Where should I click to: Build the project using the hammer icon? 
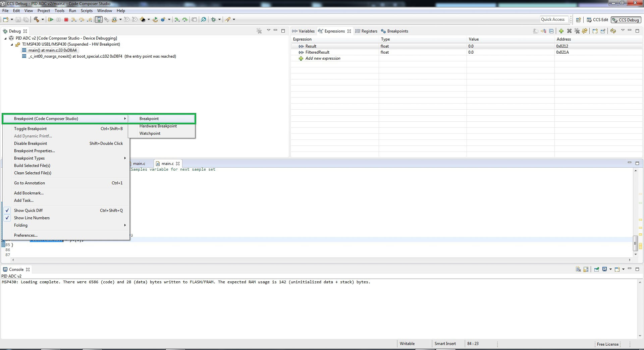[37, 19]
